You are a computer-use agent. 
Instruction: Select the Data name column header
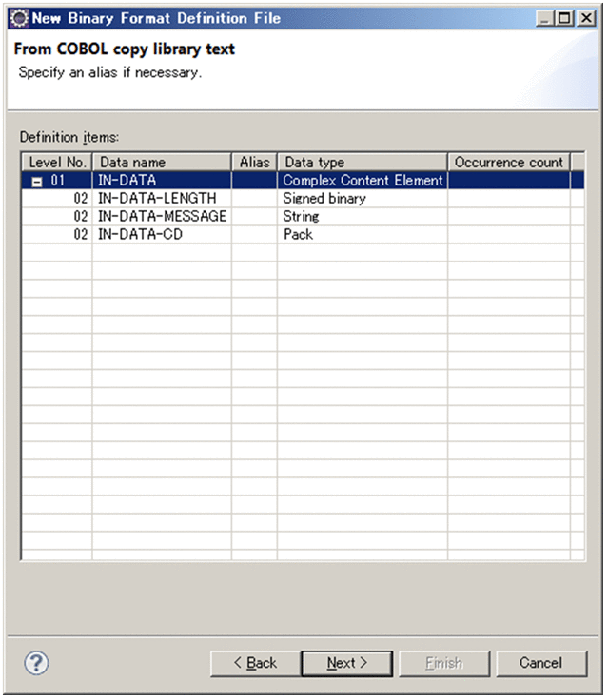click(x=162, y=162)
